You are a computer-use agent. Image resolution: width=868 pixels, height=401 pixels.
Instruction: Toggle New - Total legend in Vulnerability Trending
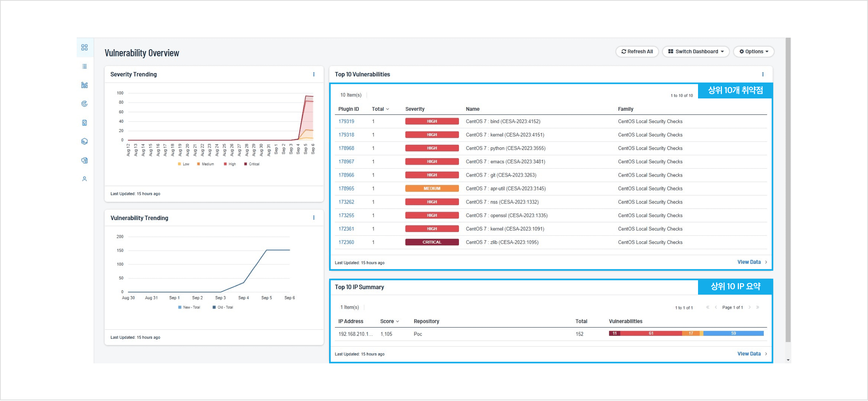point(189,308)
